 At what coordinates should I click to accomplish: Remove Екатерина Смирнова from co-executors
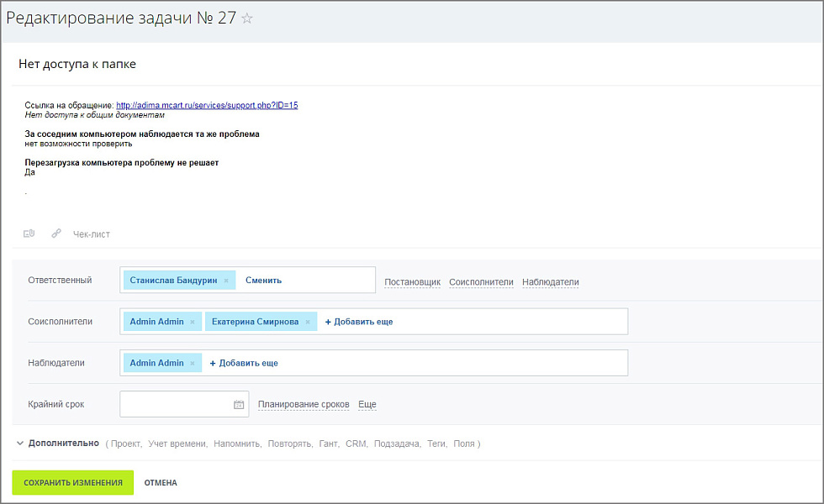[x=308, y=322]
